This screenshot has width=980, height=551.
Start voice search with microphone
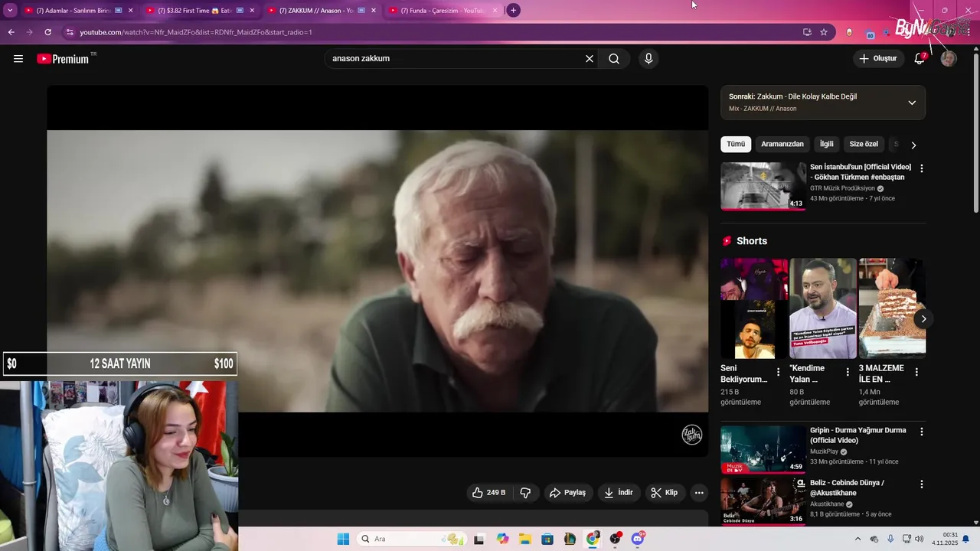[x=648, y=59]
